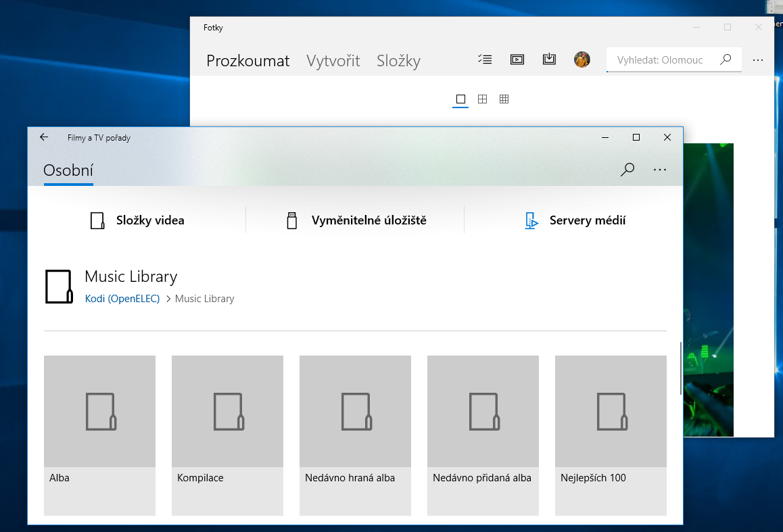The width and height of the screenshot is (783, 532).
Task: Go to Kodi (OpenELEC) breadcrumb link
Action: (122, 298)
